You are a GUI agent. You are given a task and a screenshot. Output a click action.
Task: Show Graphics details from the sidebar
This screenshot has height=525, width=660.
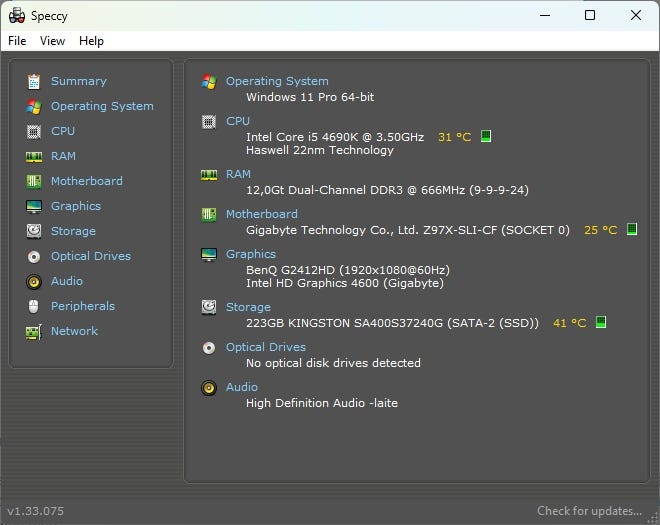(x=76, y=206)
